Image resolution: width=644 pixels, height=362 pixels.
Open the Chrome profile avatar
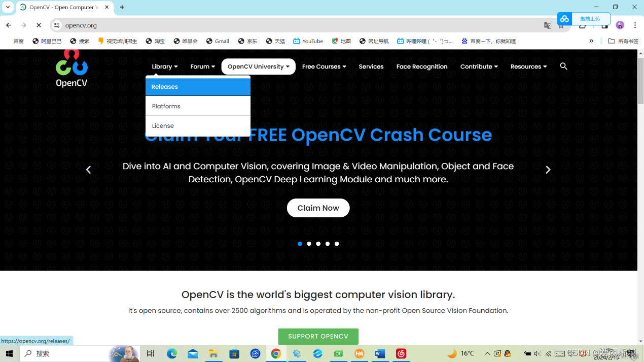click(x=620, y=25)
